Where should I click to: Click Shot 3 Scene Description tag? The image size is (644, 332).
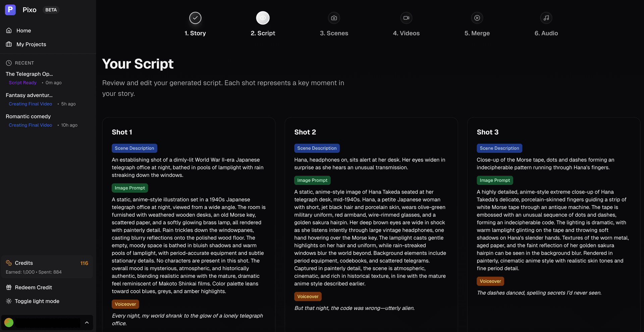click(499, 148)
